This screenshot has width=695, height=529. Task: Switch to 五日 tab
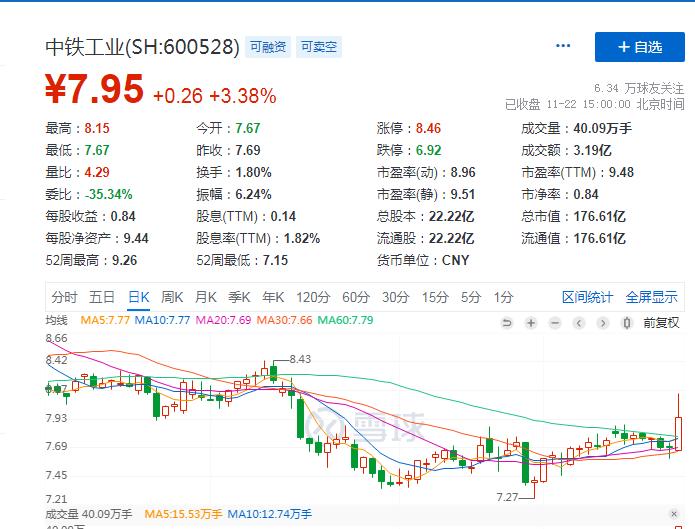102,297
